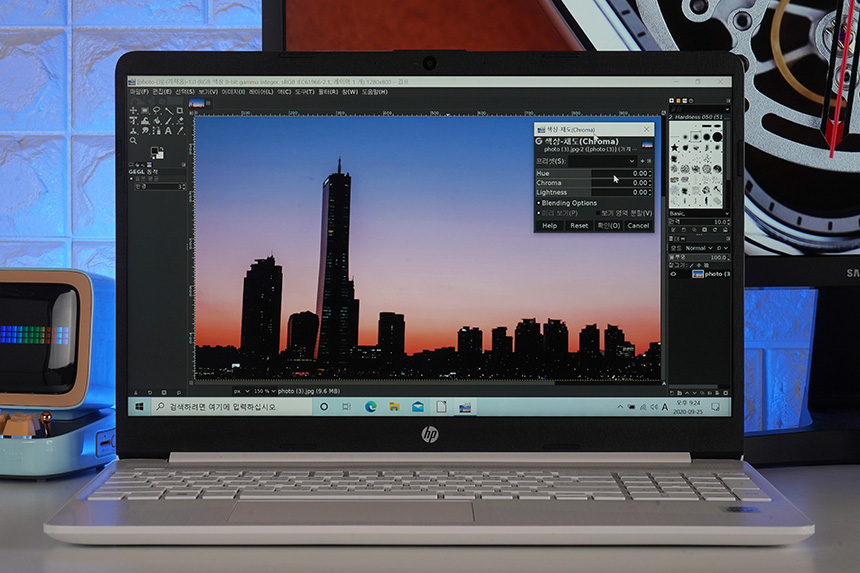This screenshot has width=860, height=573.
Task: Open the 편집(E) Edit menu
Action: click(161, 92)
